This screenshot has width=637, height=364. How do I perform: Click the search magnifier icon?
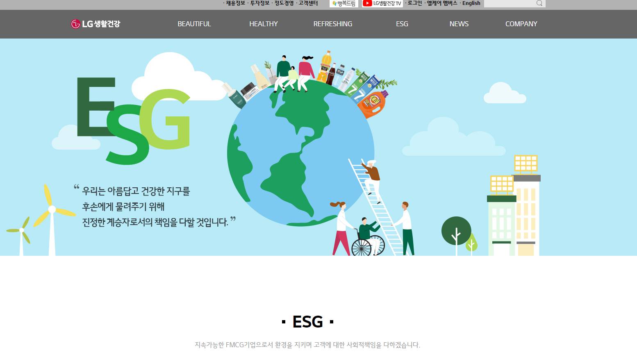pos(539,3)
